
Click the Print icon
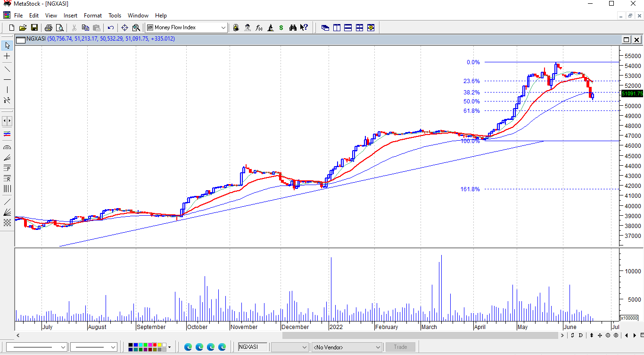pos(48,28)
